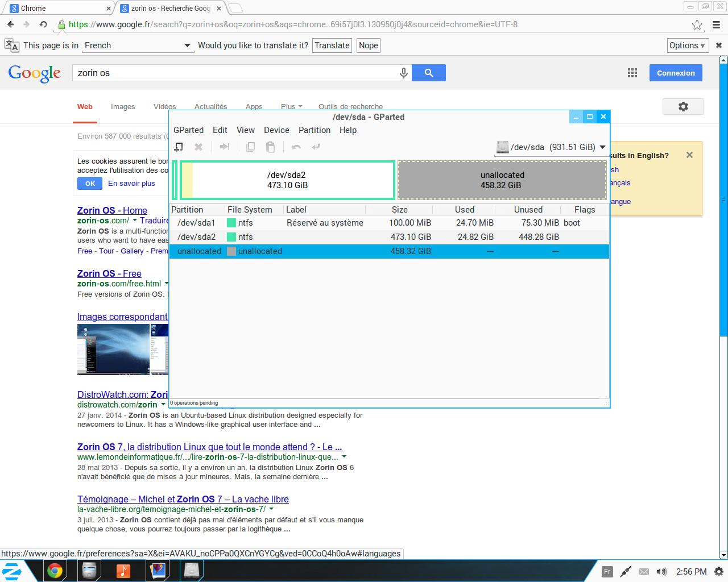Click the New partition icon in GParted toolbar

pos(179,147)
